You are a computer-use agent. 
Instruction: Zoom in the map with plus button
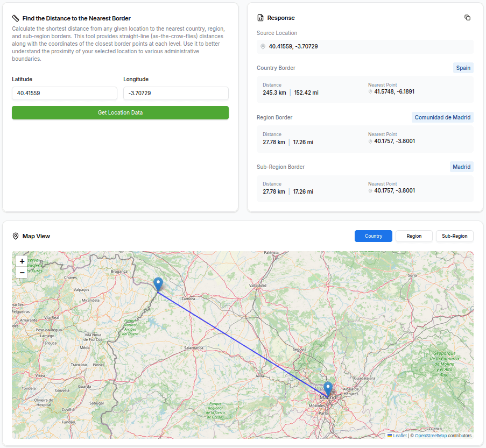[22, 261]
